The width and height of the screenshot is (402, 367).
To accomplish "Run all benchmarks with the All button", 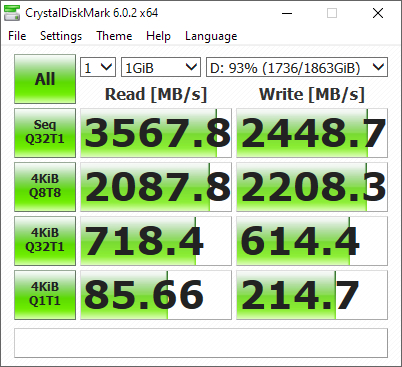I will [45, 79].
